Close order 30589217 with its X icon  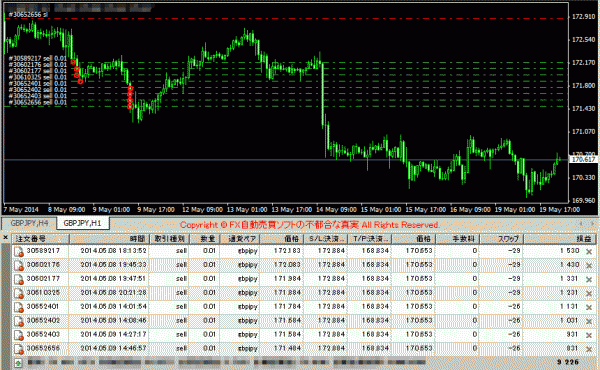[589, 252]
